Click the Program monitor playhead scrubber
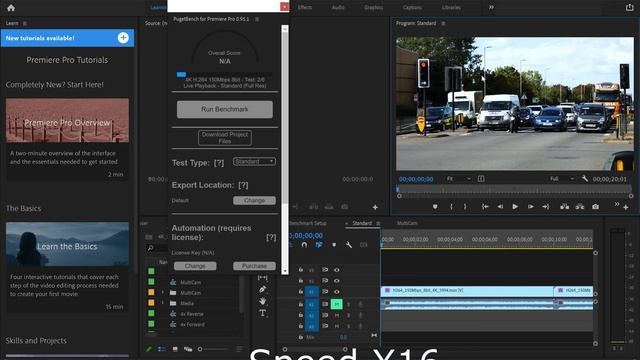The width and height of the screenshot is (640, 360). pyautogui.click(x=398, y=189)
